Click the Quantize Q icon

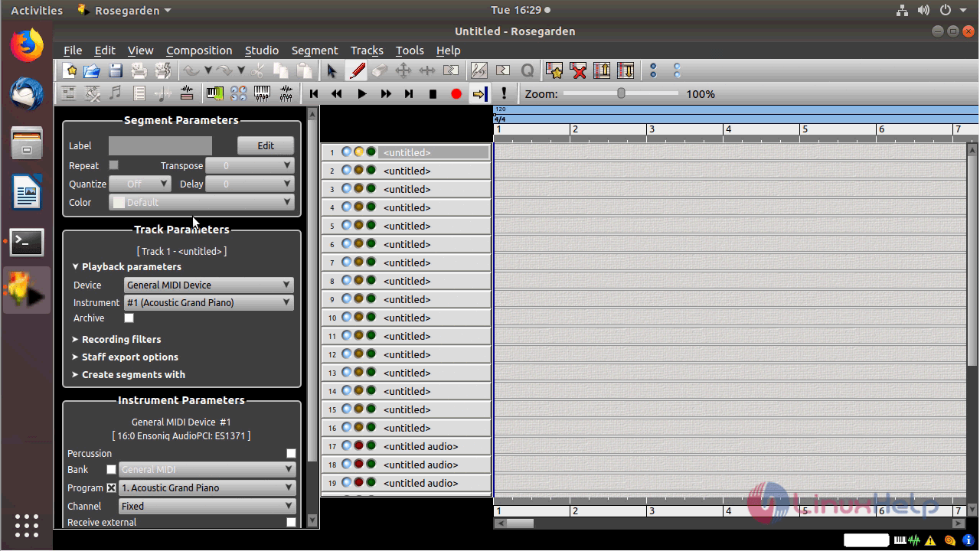527,71
